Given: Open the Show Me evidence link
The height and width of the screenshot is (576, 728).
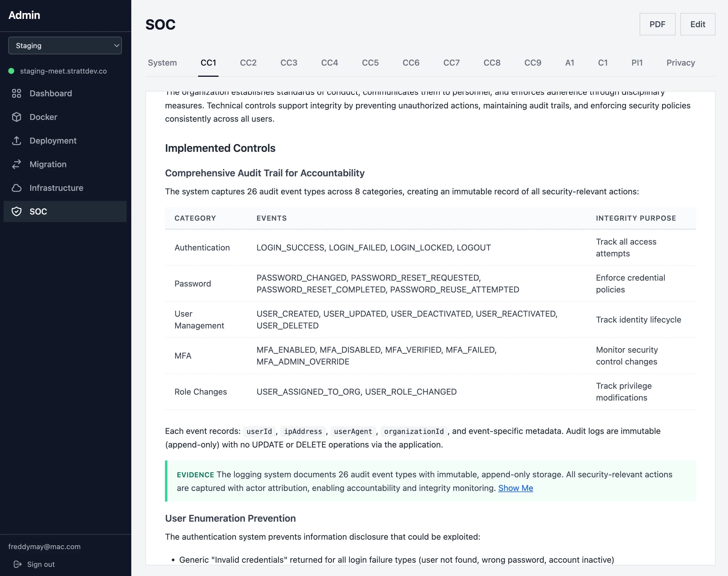Looking at the screenshot, I should coord(515,488).
